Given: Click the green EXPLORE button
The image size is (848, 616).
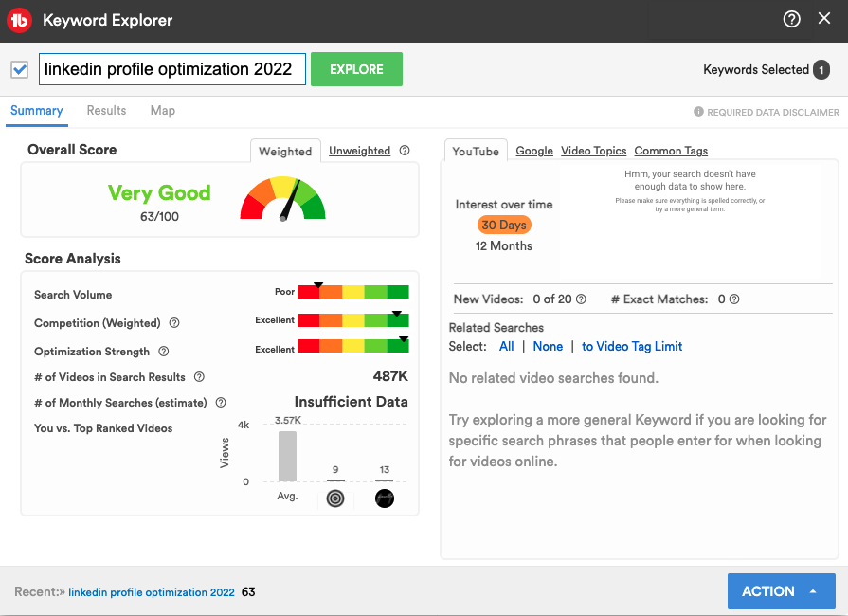Looking at the screenshot, I should 356,69.
